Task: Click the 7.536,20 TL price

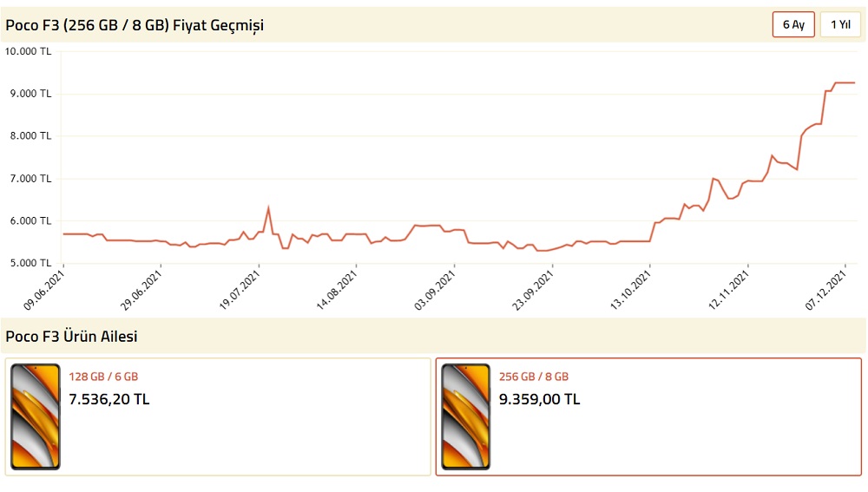Action: [x=109, y=399]
